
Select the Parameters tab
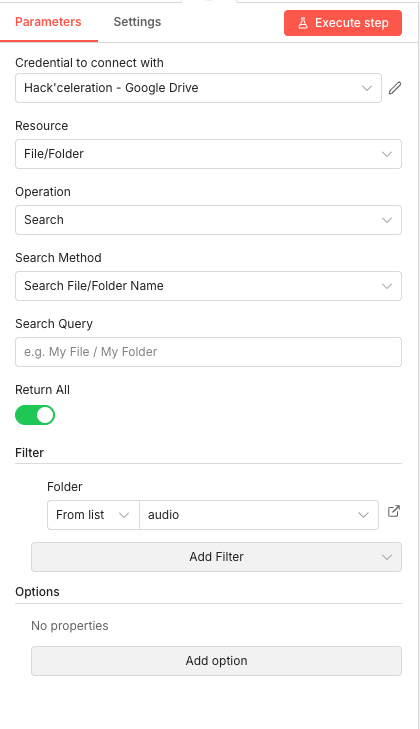48,22
